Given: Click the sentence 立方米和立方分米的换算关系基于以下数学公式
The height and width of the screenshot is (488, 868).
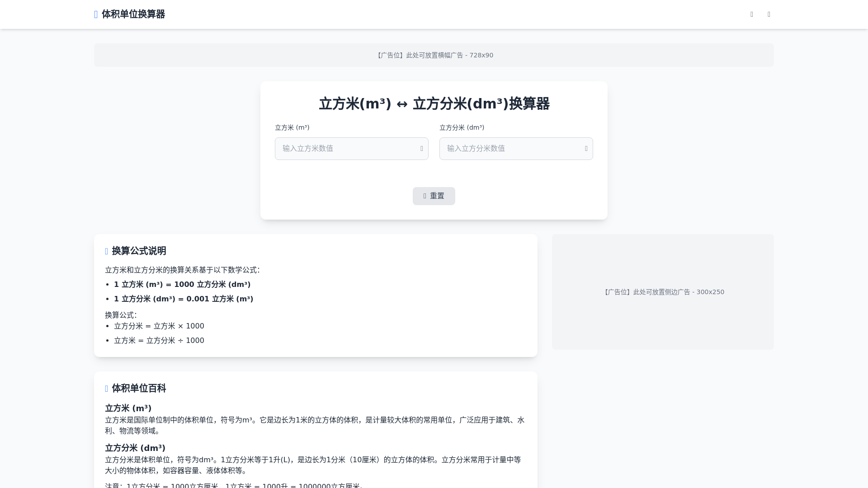Looking at the screenshot, I should pyautogui.click(x=183, y=270).
